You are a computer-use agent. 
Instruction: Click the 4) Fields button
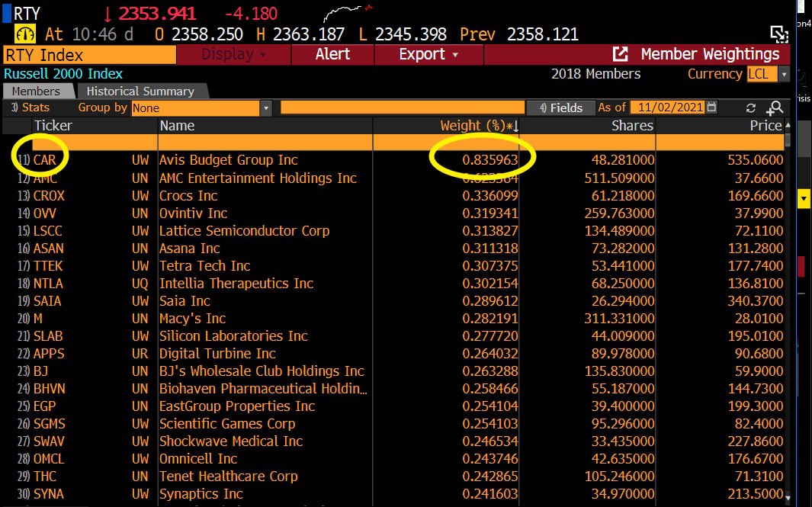561,107
